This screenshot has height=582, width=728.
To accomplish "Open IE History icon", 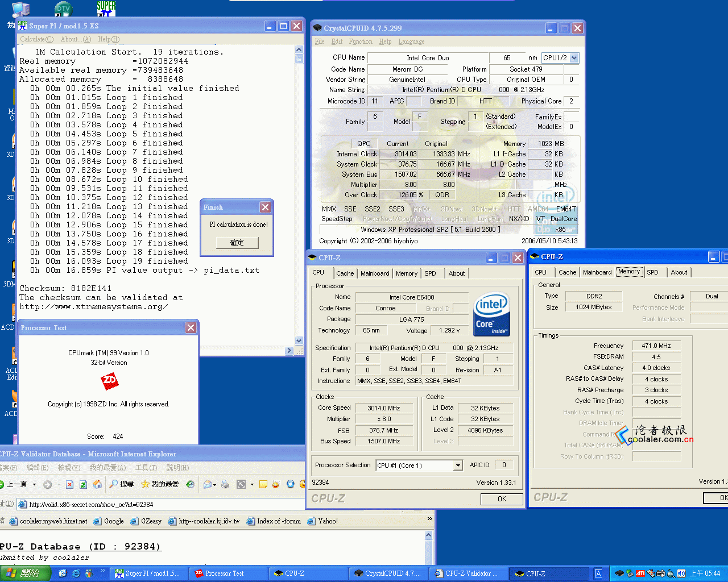I will click(190, 484).
